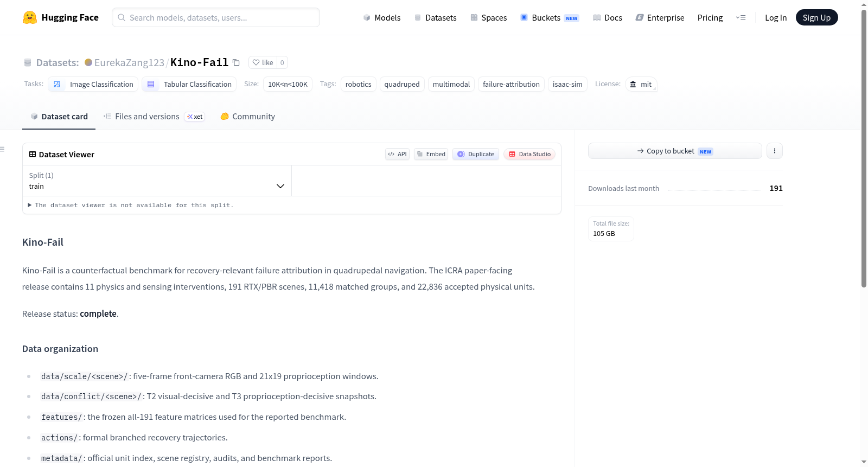Toggle the table of contents sidebar icon

[x=3, y=149]
